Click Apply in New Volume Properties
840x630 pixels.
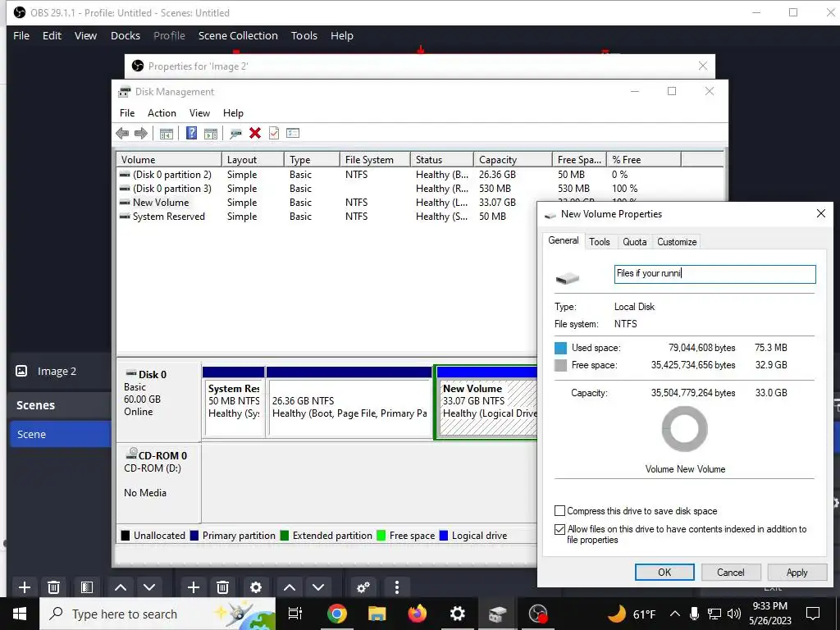pos(797,572)
